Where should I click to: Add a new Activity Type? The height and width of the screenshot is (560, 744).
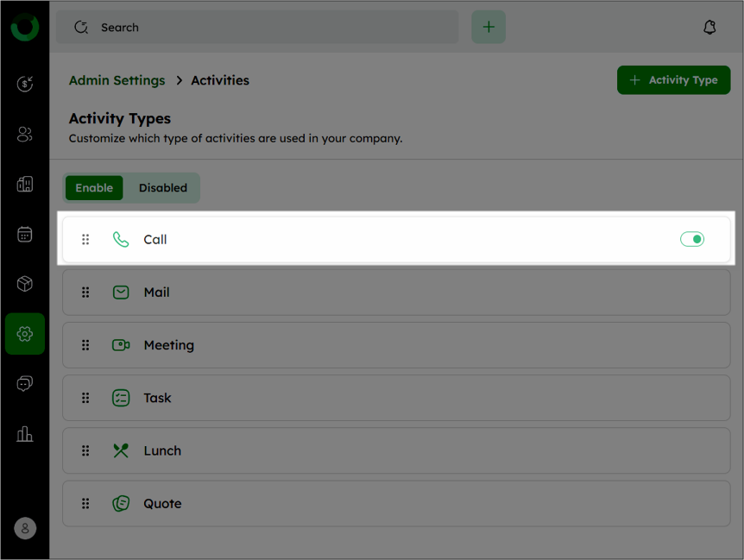674,80
